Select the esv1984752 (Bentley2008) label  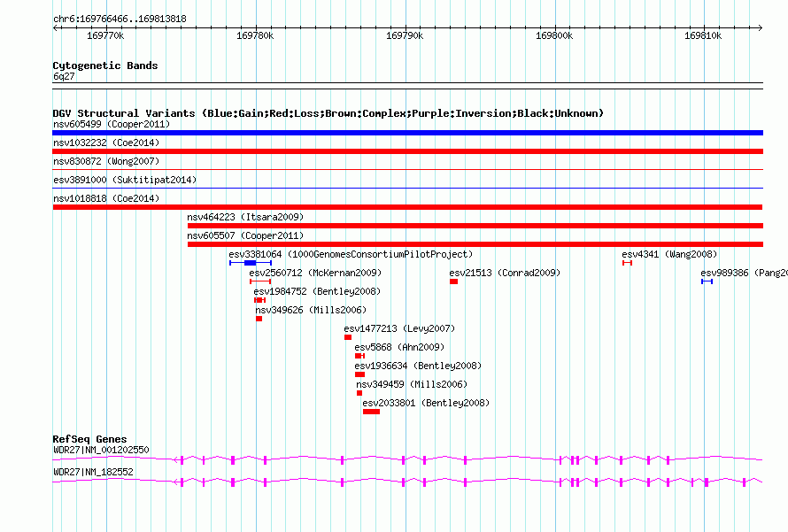point(317,291)
